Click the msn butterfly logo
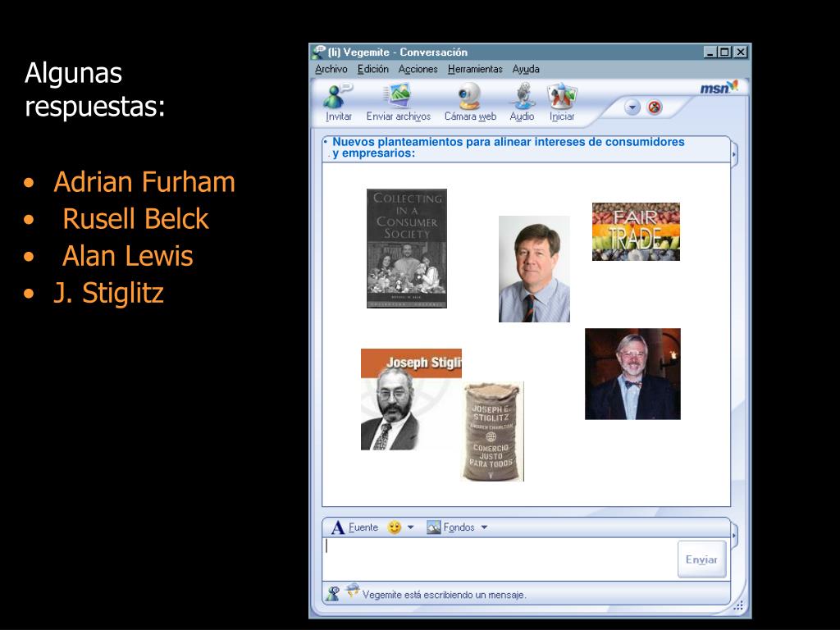Viewport: 840px width, 630px height. point(719,87)
